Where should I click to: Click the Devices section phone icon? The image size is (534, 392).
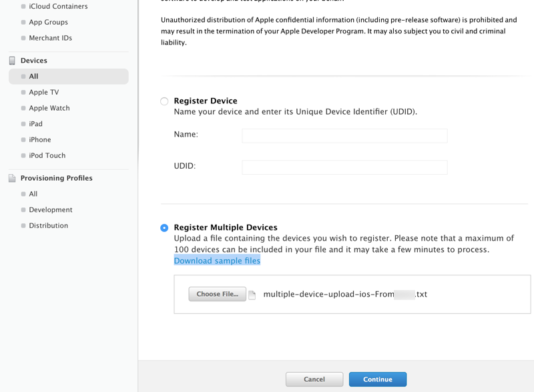(12, 61)
